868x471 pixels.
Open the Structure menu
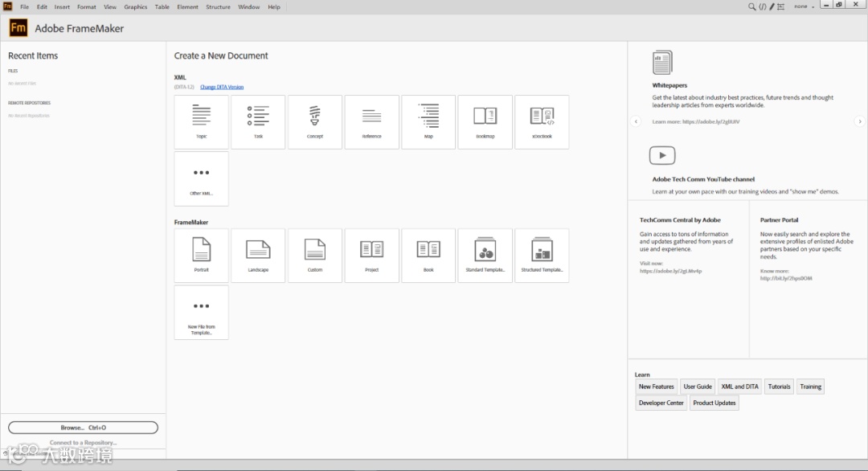pos(218,7)
